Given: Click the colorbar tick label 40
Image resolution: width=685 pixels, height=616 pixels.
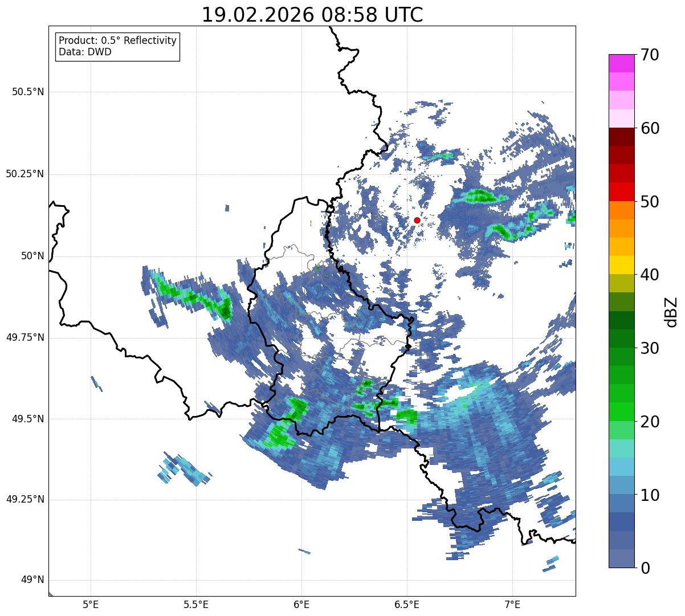Looking at the screenshot, I should click(650, 275).
